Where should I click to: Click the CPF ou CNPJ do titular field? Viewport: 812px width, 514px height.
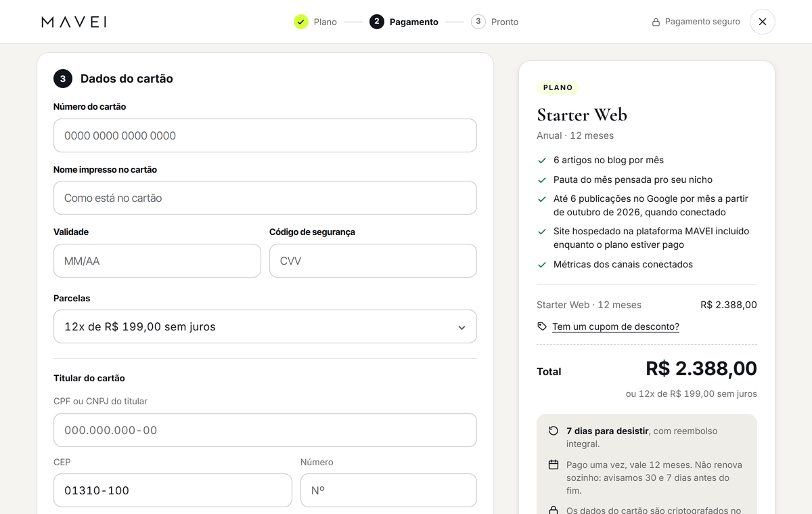point(265,430)
